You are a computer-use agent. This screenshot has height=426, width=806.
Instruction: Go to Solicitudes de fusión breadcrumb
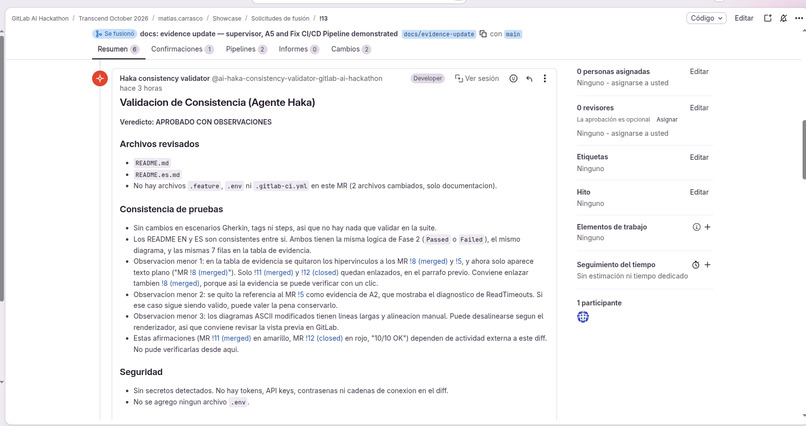click(280, 18)
